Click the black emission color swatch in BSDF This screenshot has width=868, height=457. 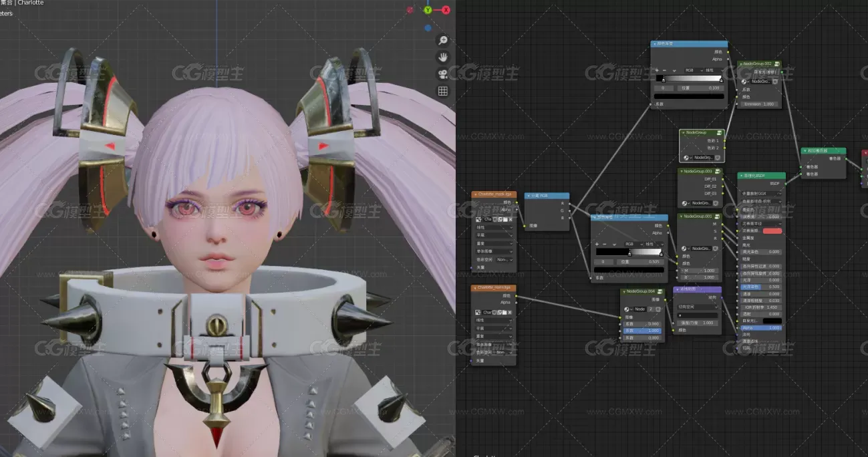coord(772,321)
